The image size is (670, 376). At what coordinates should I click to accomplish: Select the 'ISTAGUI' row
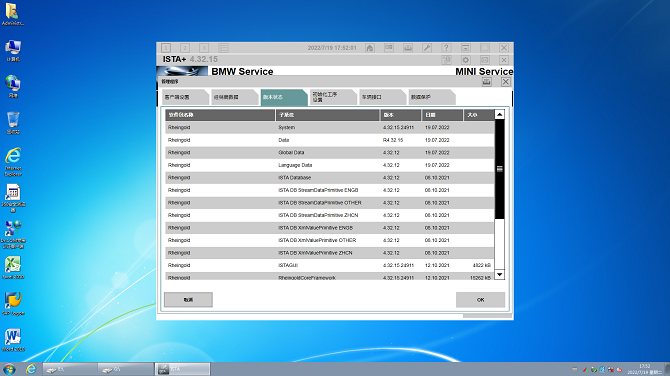click(x=329, y=265)
